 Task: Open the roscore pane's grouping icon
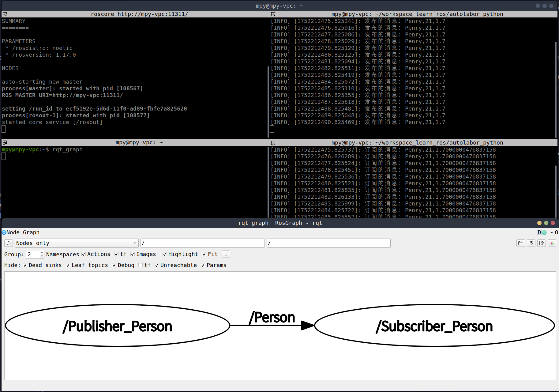tap(5, 14)
